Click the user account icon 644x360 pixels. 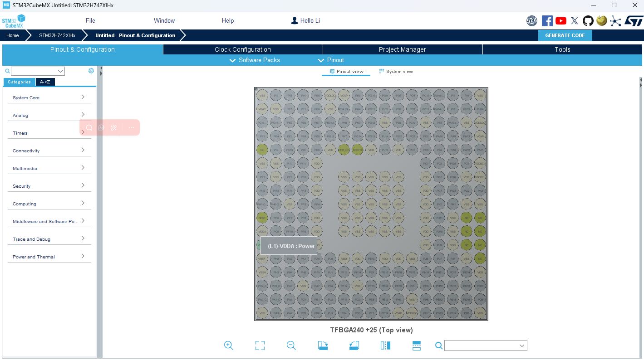click(295, 20)
